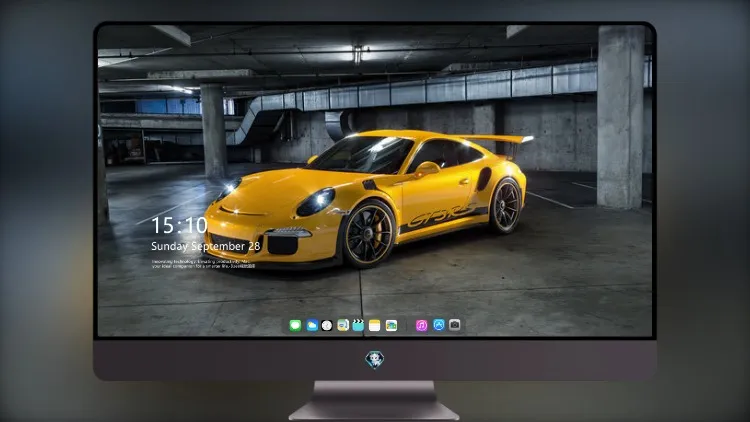Open the Photos gallery icon in dock
Viewport: 750px width, 422px height.
[x=391, y=326]
